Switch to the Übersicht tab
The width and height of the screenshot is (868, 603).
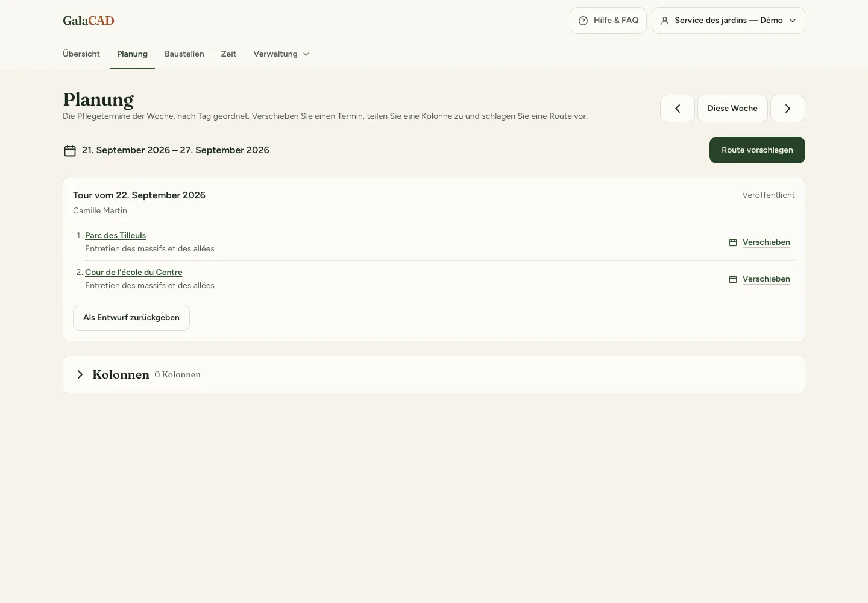pyautogui.click(x=81, y=54)
